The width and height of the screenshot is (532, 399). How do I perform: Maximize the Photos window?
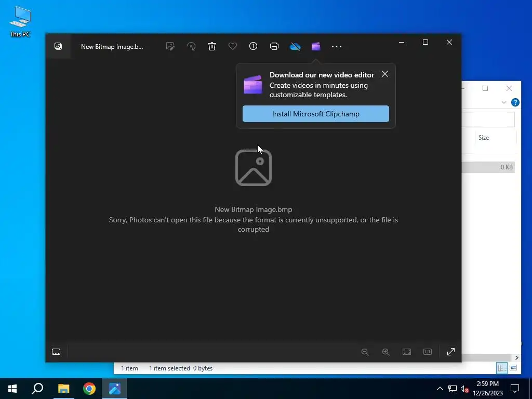425,42
